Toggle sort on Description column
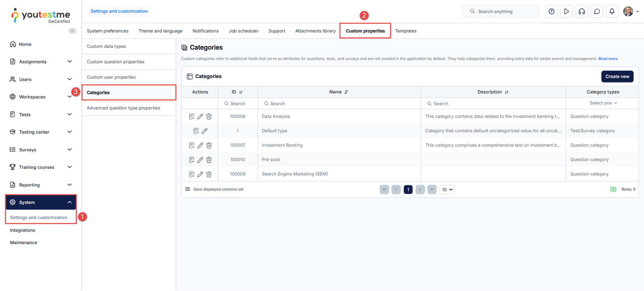Screen dimensions: 644x291 coord(506,92)
